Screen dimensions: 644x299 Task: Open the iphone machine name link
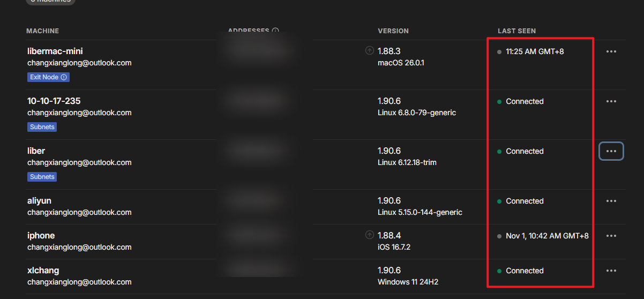(x=41, y=236)
